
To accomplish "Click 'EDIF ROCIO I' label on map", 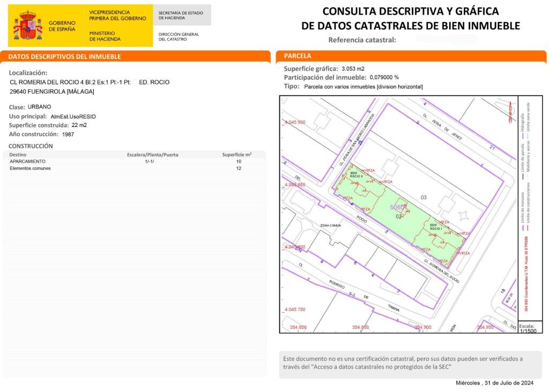I will [436, 227].
